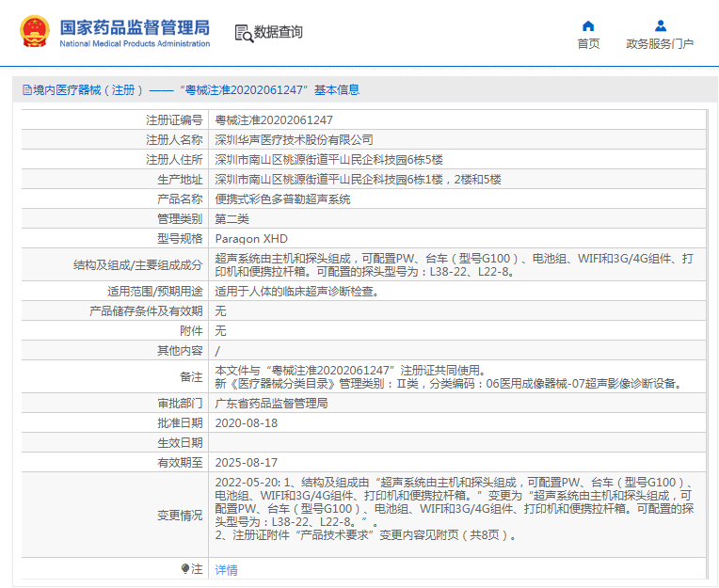This screenshot has height=588, width=719.
Task: Click the 适用范围/预期用途 label
Action: click(x=155, y=291)
